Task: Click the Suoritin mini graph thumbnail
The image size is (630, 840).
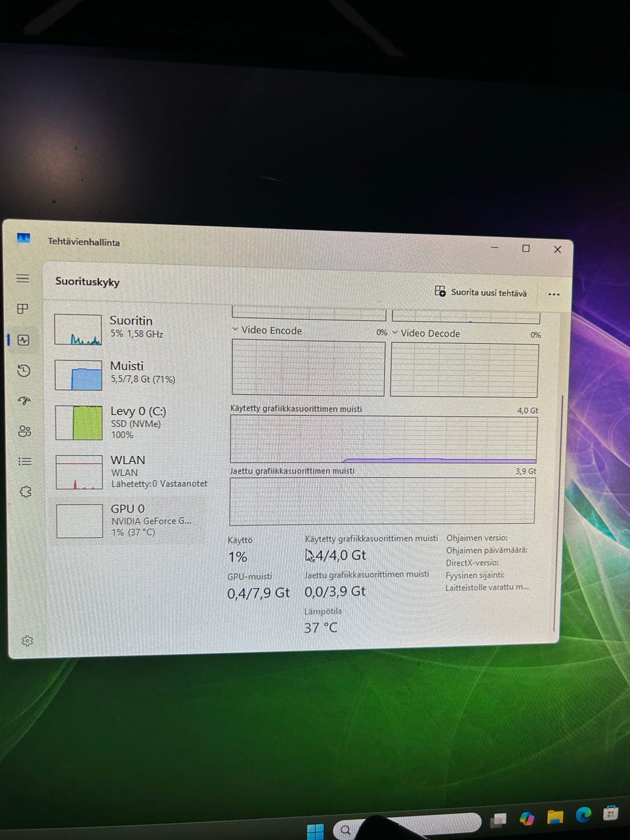Action: pos(78,329)
